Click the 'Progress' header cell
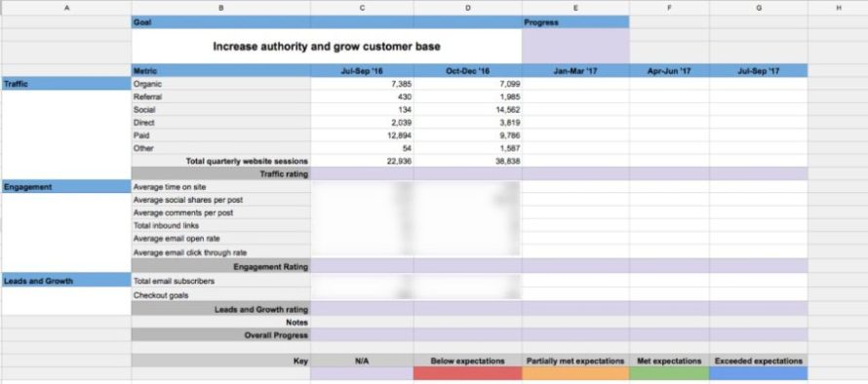 click(x=575, y=22)
